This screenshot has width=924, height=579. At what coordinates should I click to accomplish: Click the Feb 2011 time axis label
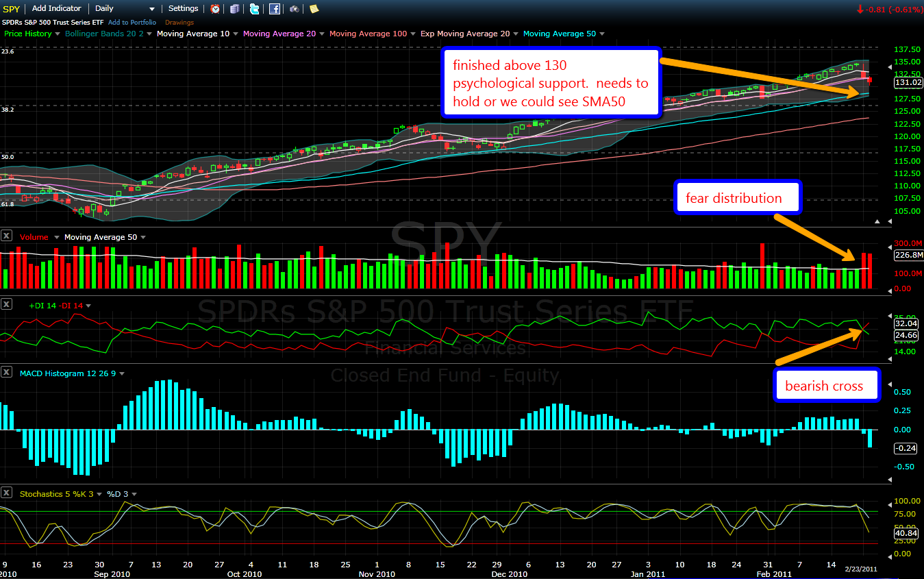pos(774,574)
